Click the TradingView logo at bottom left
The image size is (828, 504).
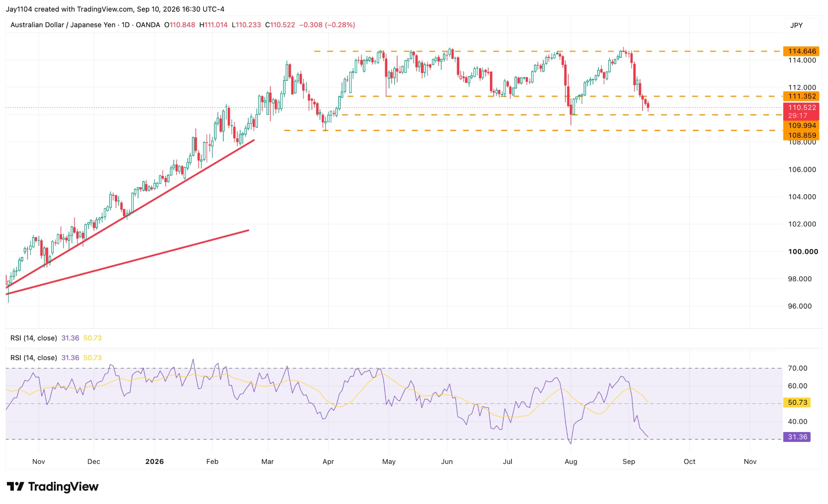tap(53, 487)
